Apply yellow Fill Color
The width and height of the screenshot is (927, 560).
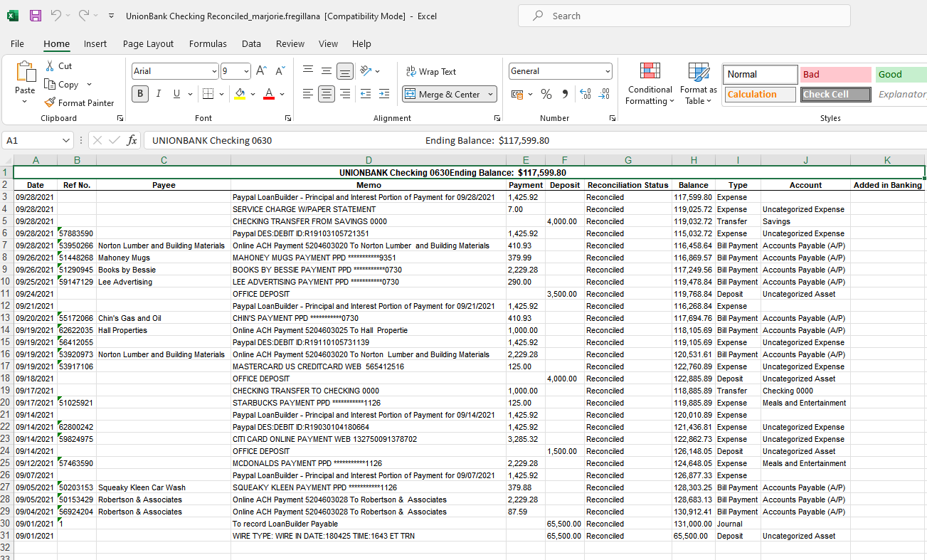(x=240, y=94)
